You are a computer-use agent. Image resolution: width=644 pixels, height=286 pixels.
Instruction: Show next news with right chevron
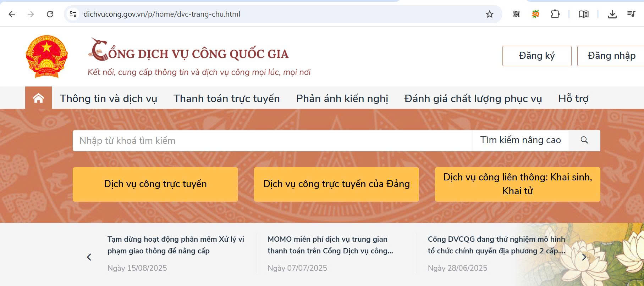584,257
